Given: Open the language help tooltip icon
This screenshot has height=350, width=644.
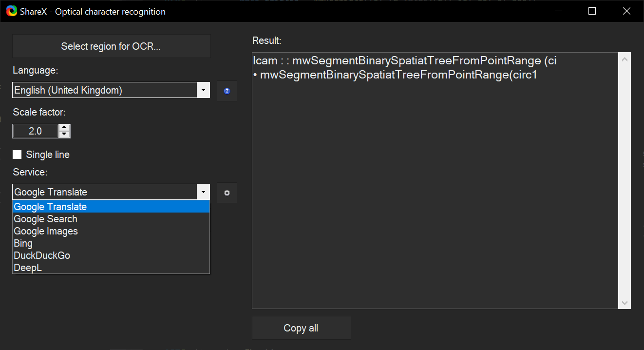Looking at the screenshot, I should 227,90.
